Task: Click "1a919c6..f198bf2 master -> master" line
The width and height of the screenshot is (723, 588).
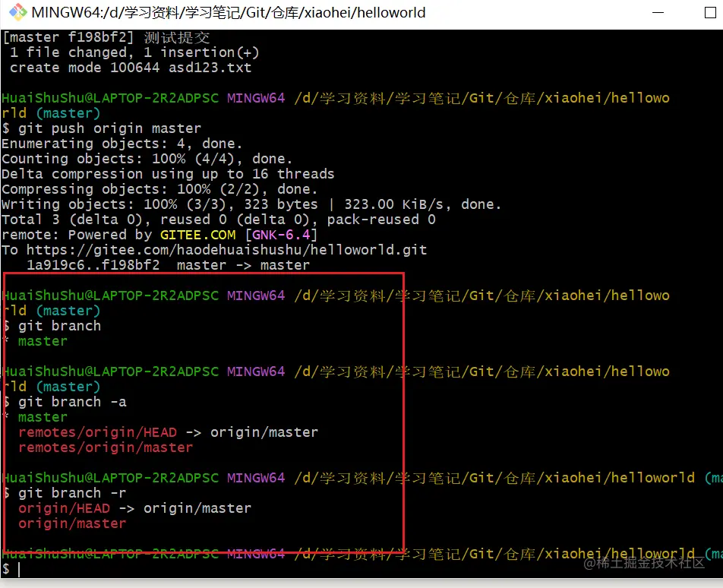Action: 168,265
